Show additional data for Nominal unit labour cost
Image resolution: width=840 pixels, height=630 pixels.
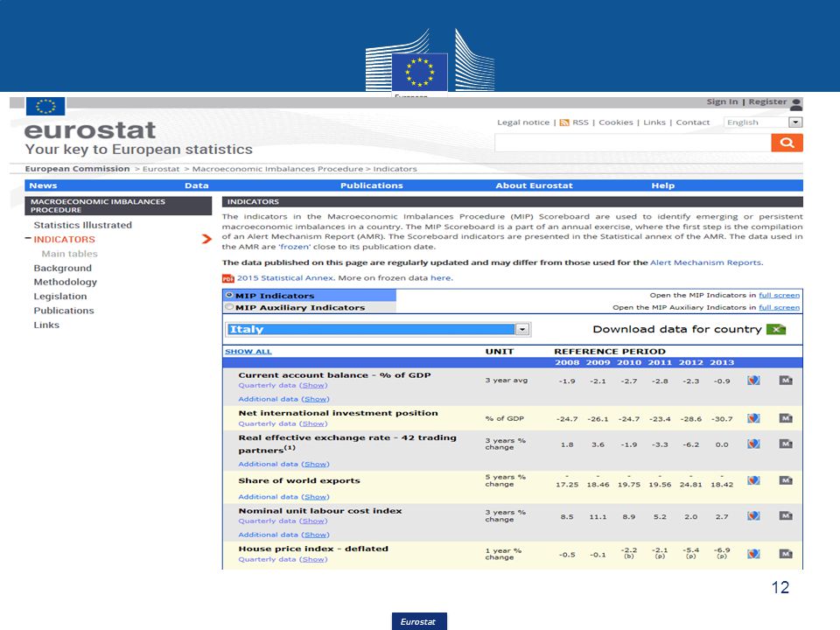(x=316, y=535)
